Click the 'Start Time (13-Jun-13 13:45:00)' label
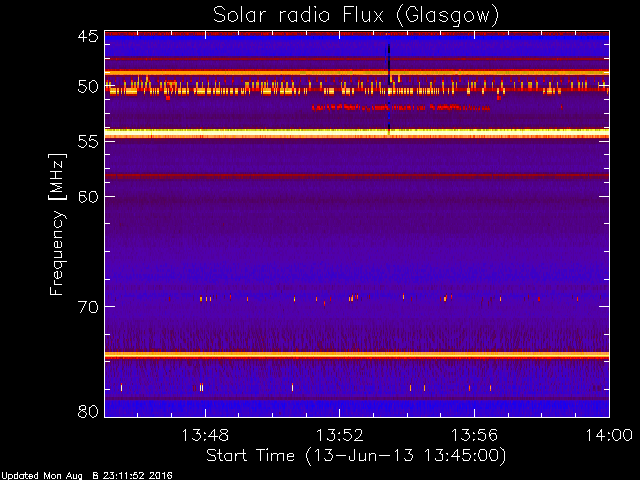The height and width of the screenshot is (480, 640). pos(356,456)
